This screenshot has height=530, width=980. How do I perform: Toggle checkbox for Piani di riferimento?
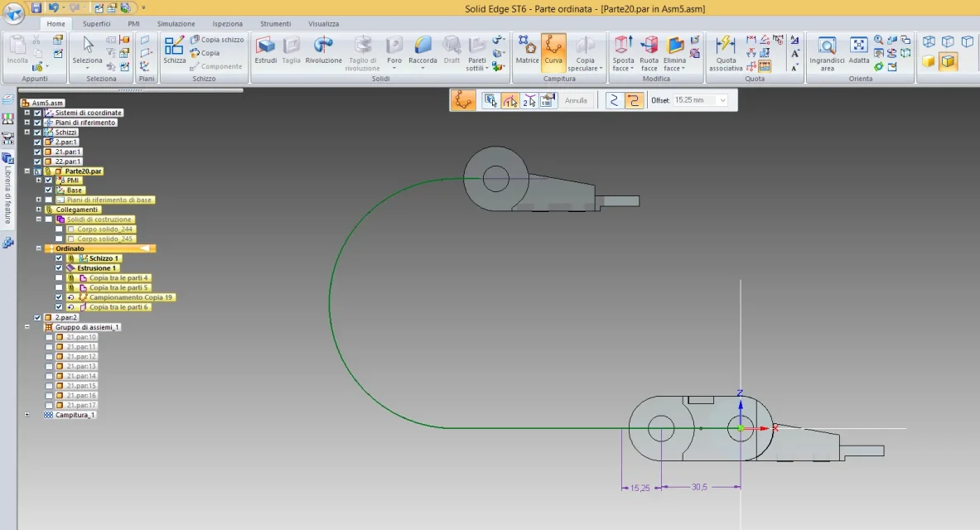(37, 123)
